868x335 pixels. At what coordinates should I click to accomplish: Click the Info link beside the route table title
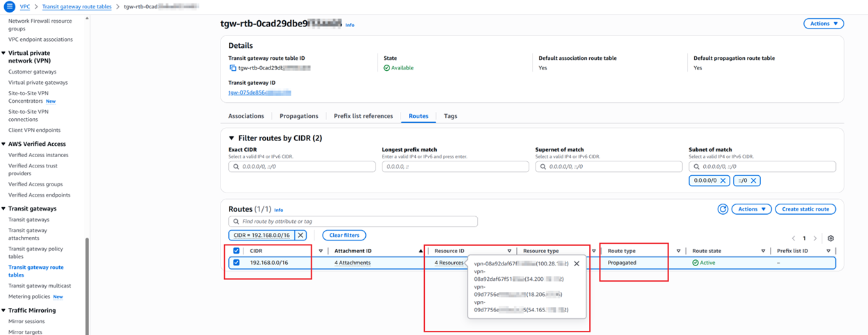pos(350,25)
